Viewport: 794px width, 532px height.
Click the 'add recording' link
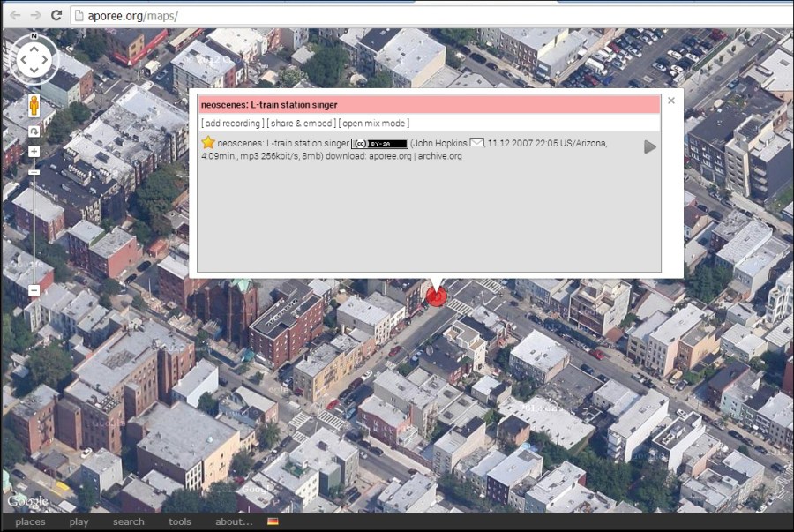click(231, 124)
